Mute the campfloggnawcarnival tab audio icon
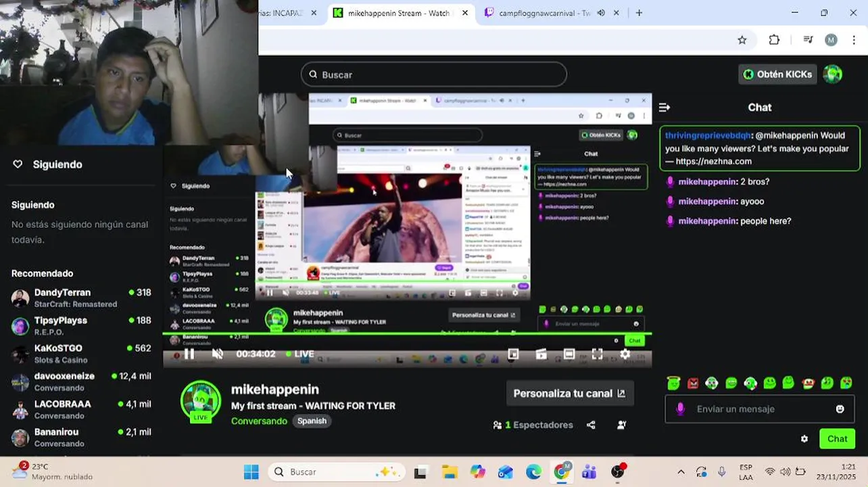Viewport: 868px width, 487px height. (601, 13)
